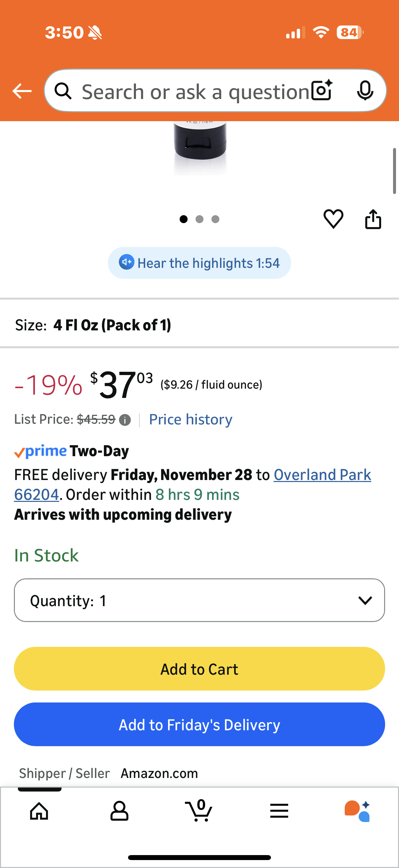Screen dimensions: 399x868
Task: Add item to wishlist with heart icon
Action: click(333, 219)
